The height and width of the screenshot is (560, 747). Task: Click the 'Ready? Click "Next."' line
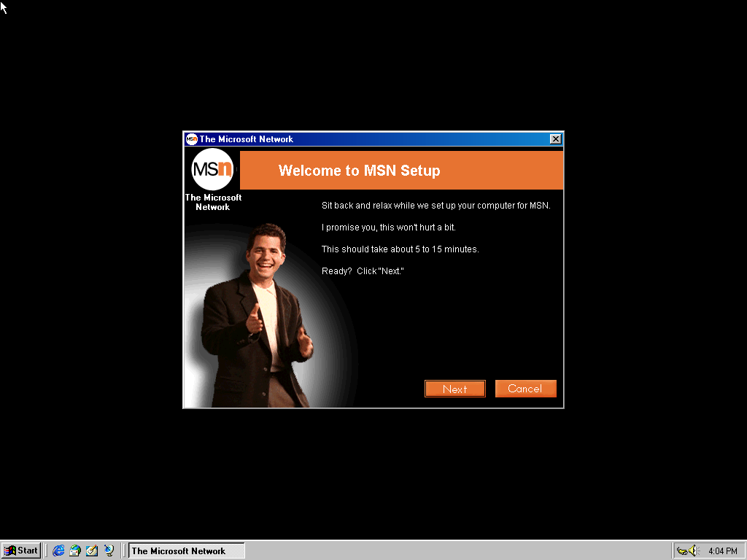click(363, 271)
